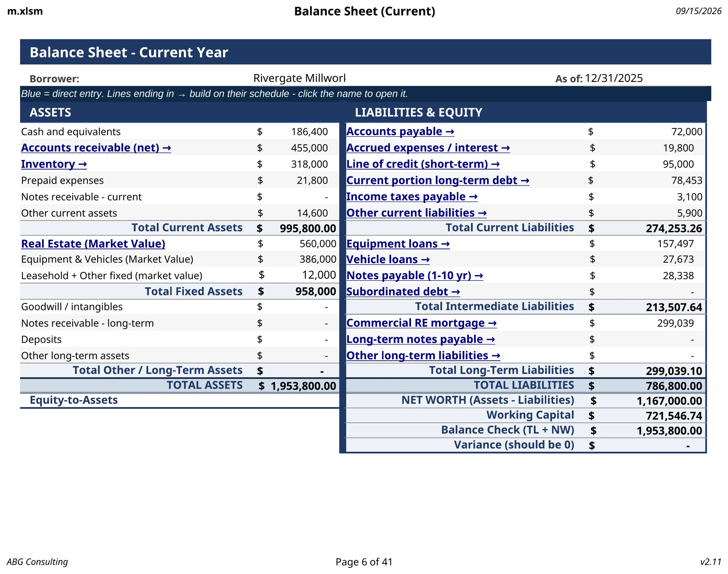
Task: Click the Deposits row label
Action: tap(41, 340)
